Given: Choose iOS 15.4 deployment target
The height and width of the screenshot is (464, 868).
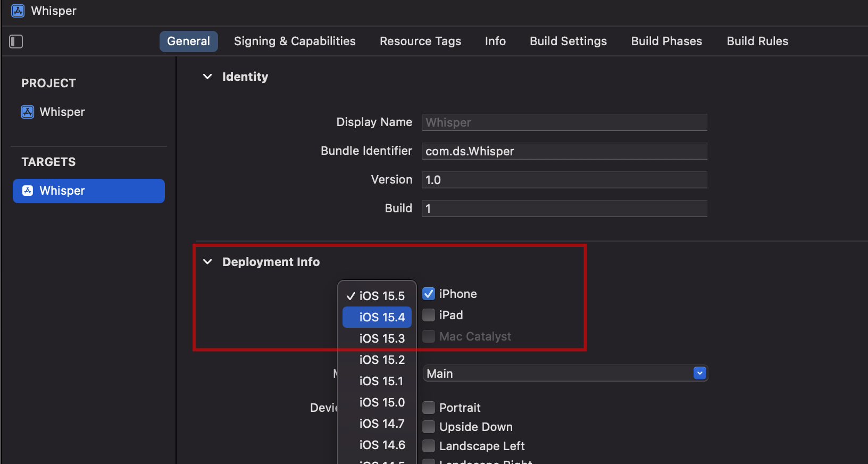Looking at the screenshot, I should (377, 317).
